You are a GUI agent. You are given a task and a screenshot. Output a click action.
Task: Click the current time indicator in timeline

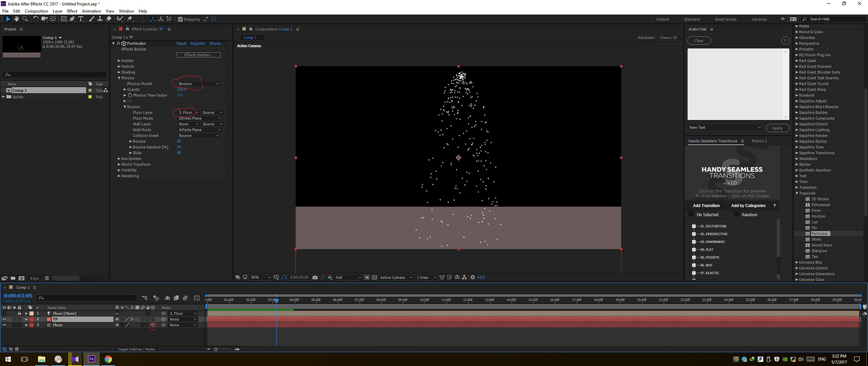(x=276, y=300)
